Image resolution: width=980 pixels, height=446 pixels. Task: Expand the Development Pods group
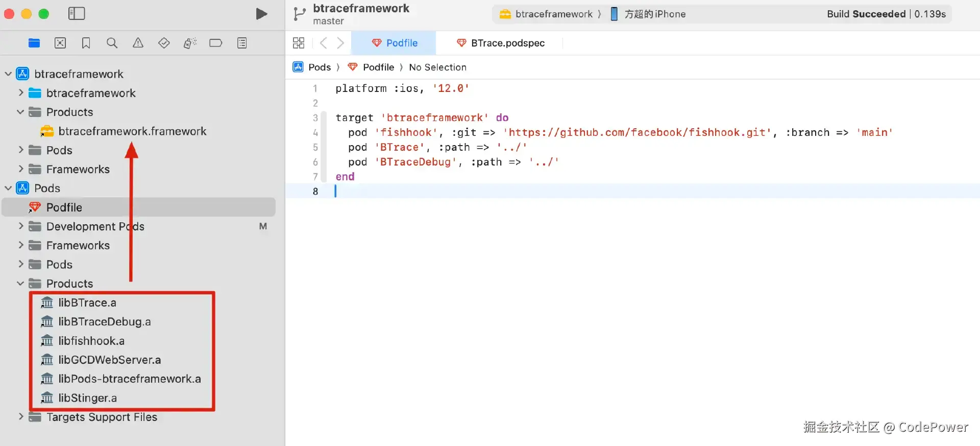click(20, 226)
